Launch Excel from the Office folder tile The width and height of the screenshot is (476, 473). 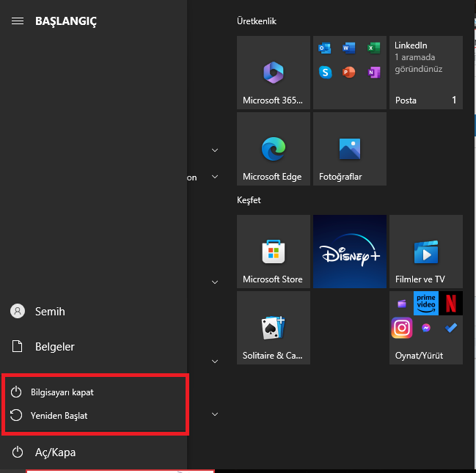click(x=374, y=48)
